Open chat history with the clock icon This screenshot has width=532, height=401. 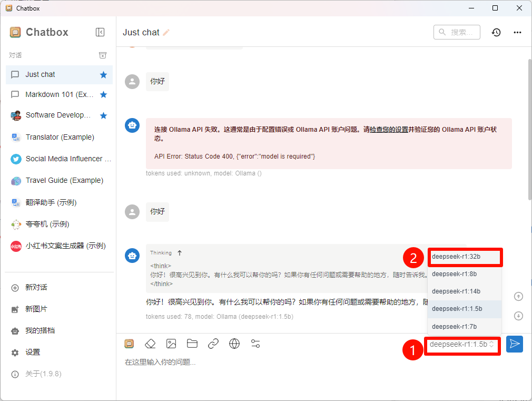[x=496, y=32]
